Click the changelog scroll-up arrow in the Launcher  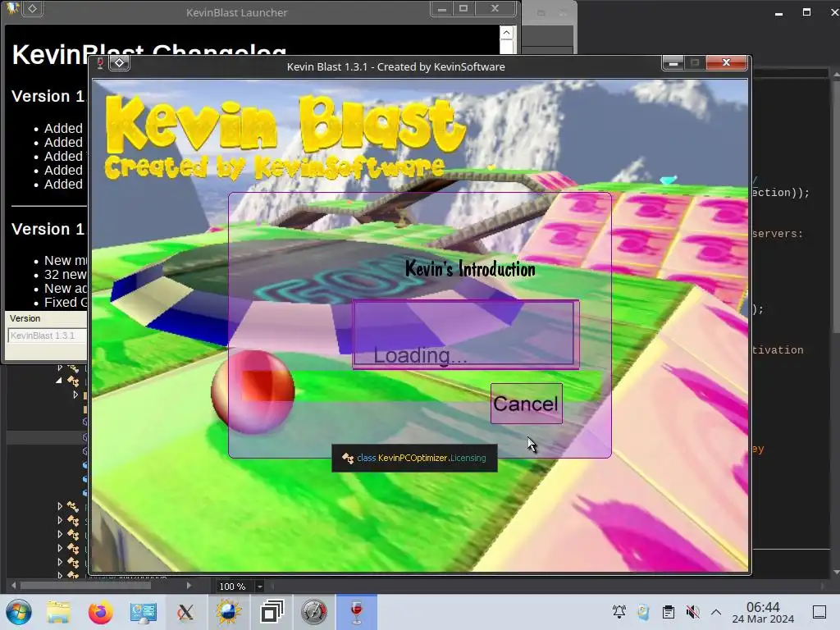[506, 33]
